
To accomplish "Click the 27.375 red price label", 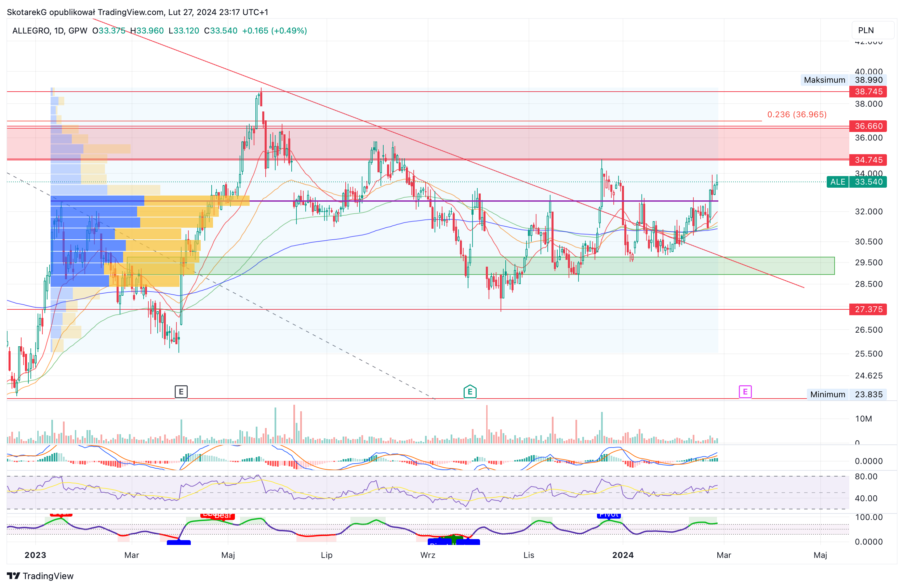I will click(x=868, y=309).
